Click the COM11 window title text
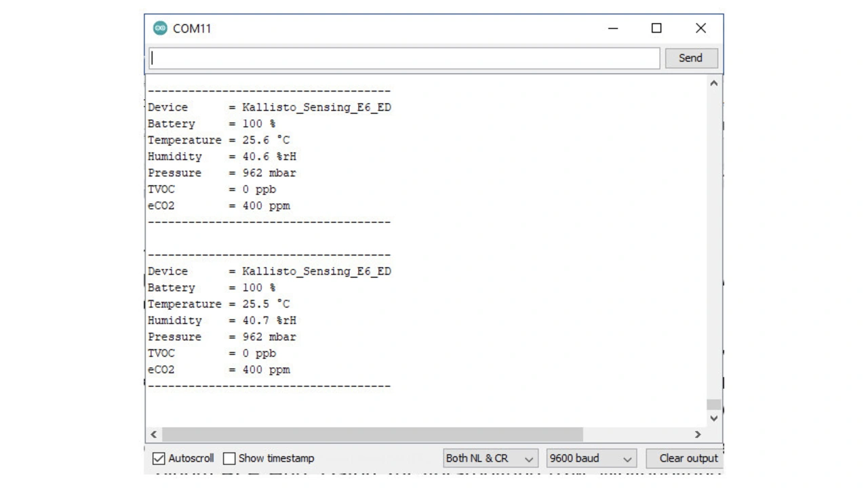Screen dimensions: 868x488 192,28
